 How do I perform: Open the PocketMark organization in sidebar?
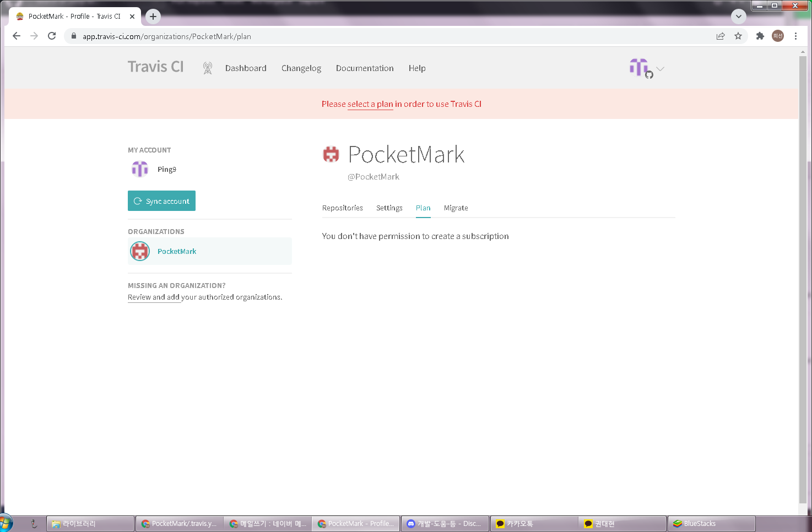click(x=177, y=251)
